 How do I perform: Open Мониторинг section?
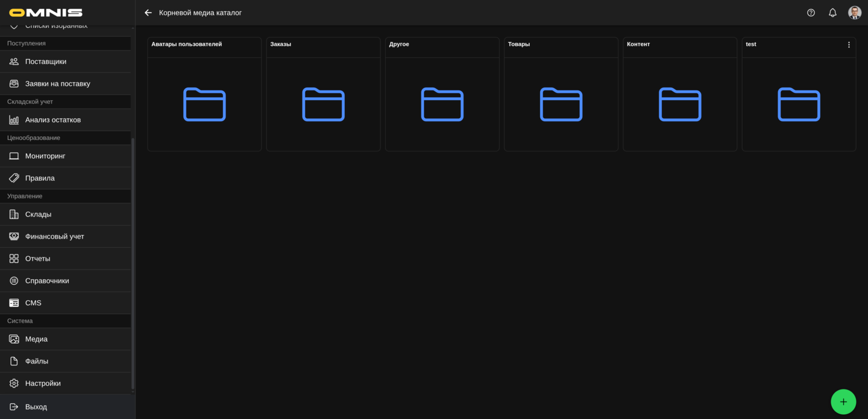coord(45,156)
